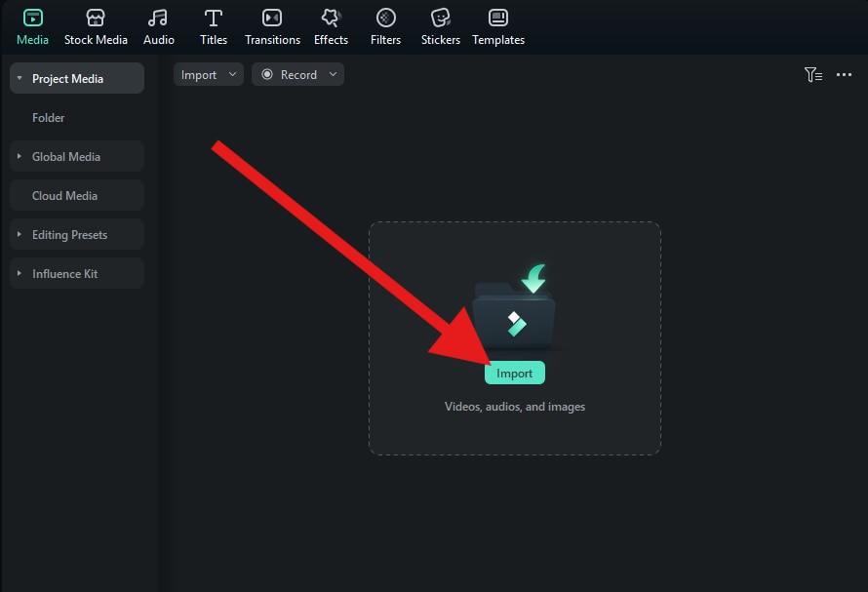Open Global Media in sidebar

click(x=77, y=156)
